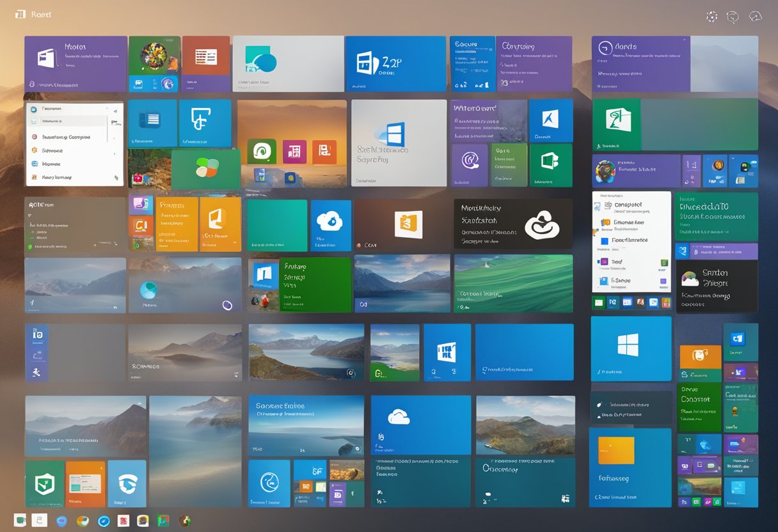The height and width of the screenshot is (532, 778).
Task: Click the gauge icon in the top-right corner
Action: click(756, 17)
